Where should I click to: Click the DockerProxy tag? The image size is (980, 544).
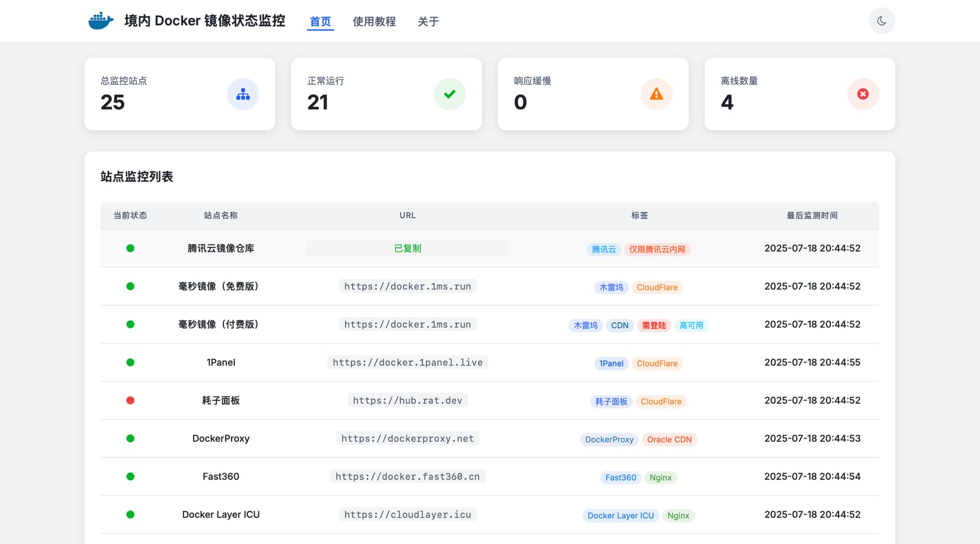[609, 439]
